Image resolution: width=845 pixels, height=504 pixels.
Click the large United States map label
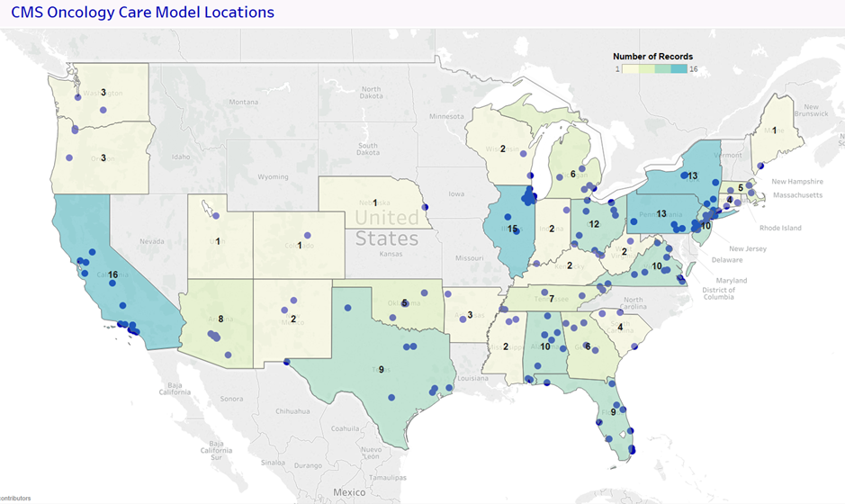tap(387, 228)
